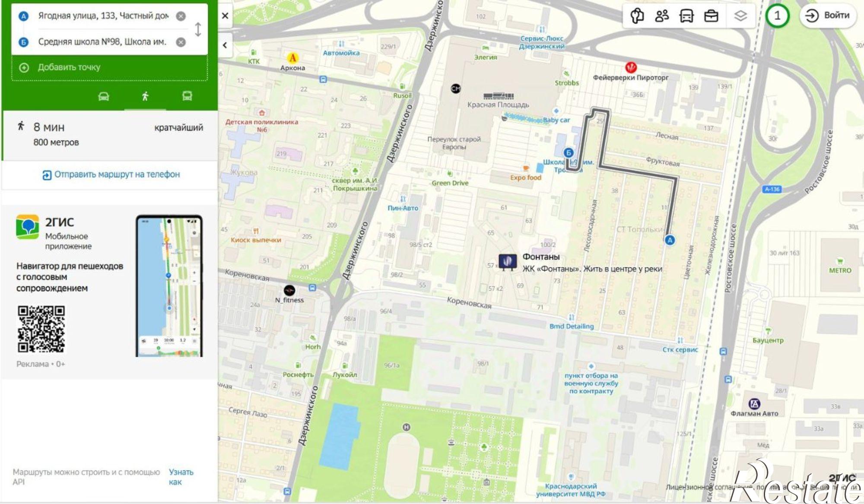Select the pedestrian route tab
Screen dimensions: 864x504
click(145, 96)
